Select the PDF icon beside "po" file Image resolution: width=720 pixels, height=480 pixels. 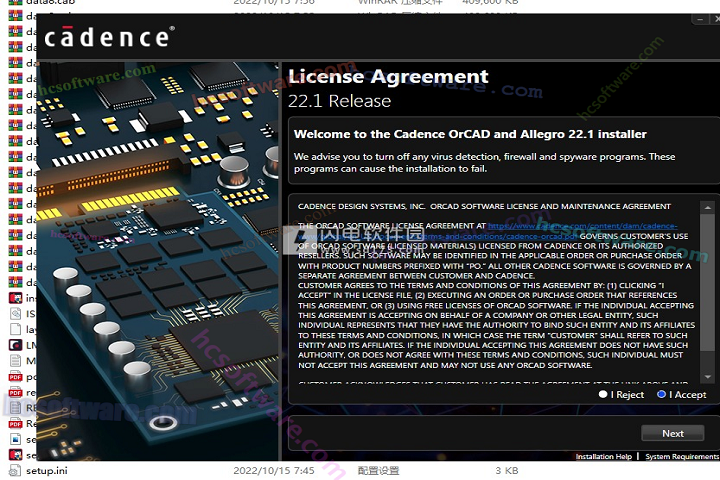tap(15, 377)
